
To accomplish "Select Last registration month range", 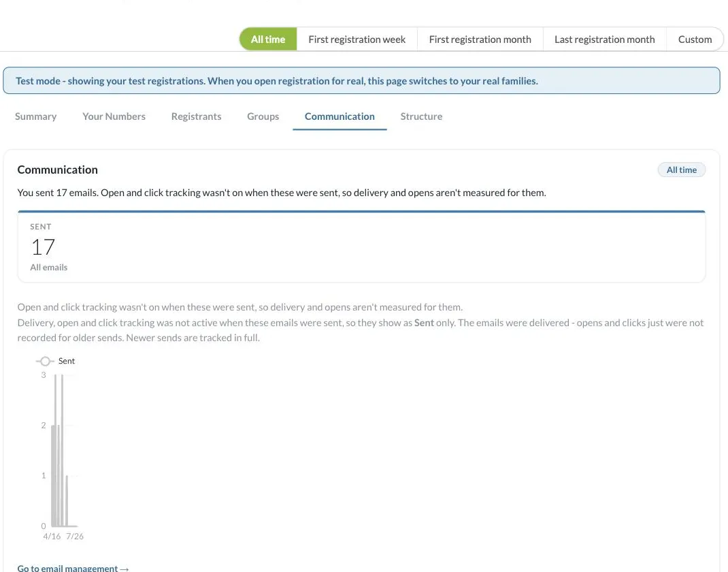I will [x=604, y=39].
